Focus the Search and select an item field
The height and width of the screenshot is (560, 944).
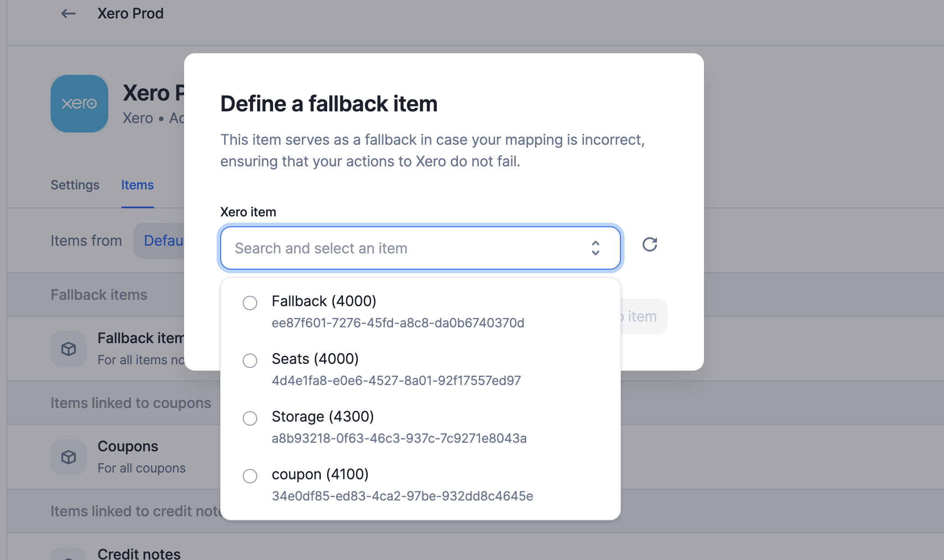click(x=421, y=248)
